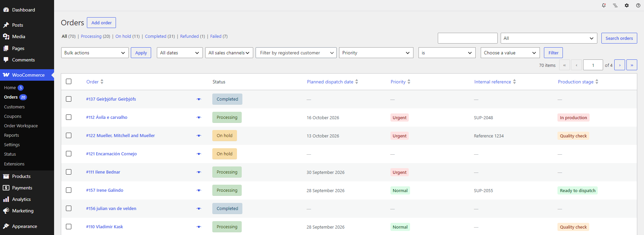Open the Priority filter field dropdown
This screenshot has height=235, width=644.
point(376,53)
